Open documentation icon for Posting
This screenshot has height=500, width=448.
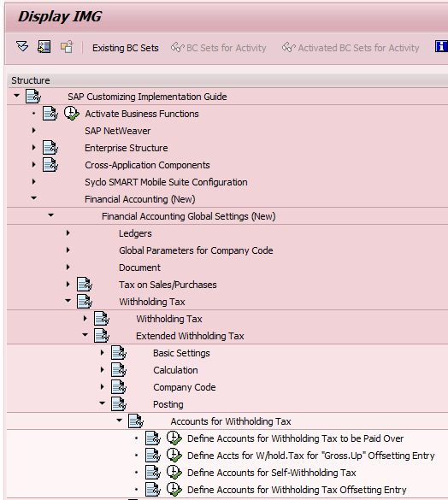[119, 404]
